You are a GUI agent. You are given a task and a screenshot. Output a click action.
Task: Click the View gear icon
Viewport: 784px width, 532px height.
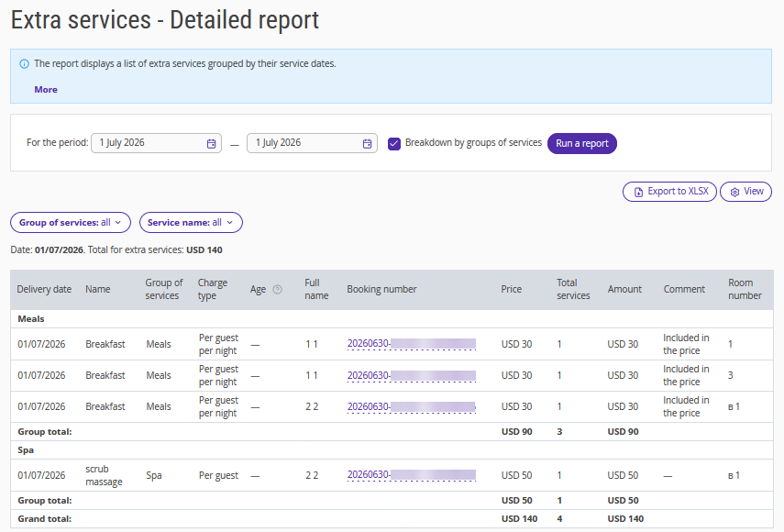pyautogui.click(x=734, y=192)
